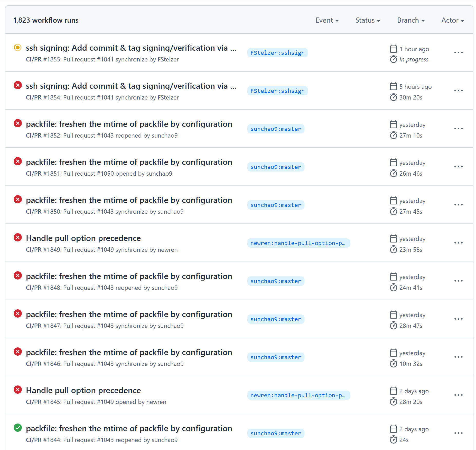This screenshot has height=450, width=476.
Task: Click the failed status icon for run #1847
Action: tap(17, 314)
